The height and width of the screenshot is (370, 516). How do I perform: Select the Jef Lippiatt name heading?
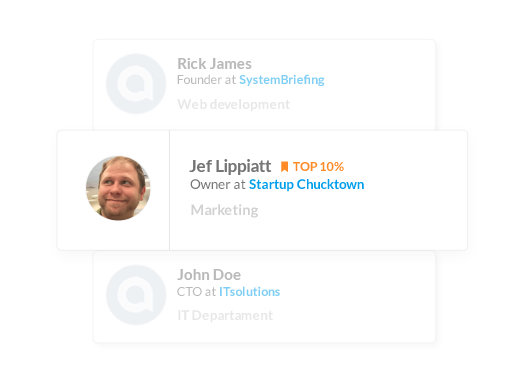(230, 166)
